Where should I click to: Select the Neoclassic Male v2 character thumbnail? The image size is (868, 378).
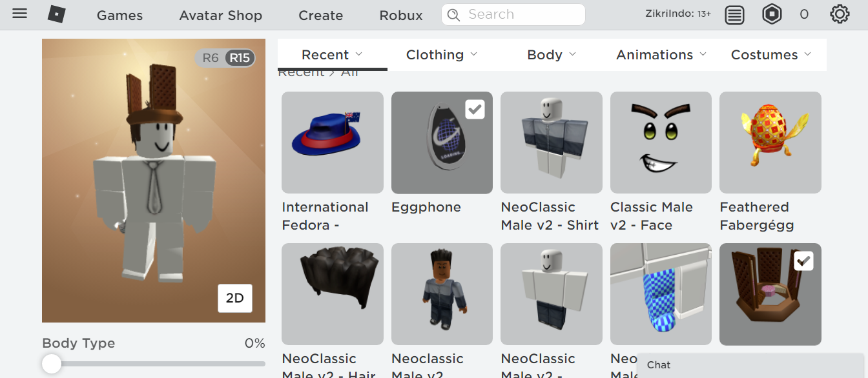click(442, 294)
